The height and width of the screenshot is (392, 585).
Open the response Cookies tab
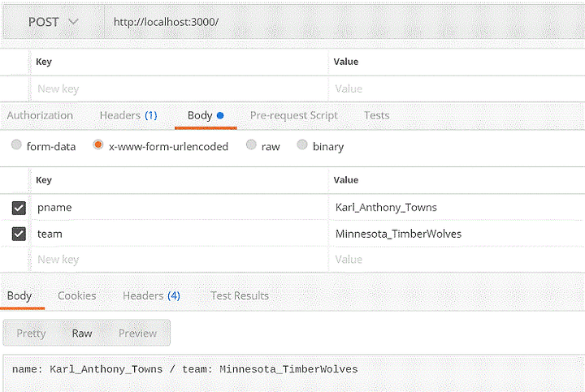coord(77,296)
